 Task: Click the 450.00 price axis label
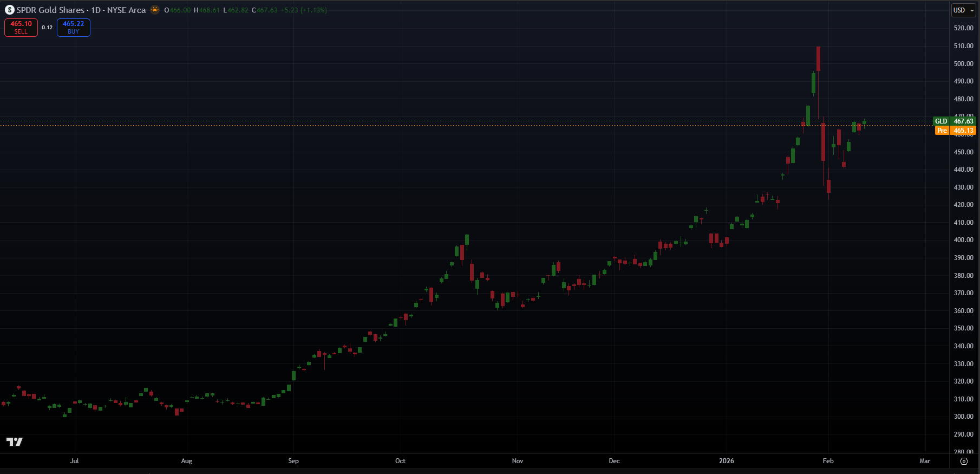tap(964, 152)
